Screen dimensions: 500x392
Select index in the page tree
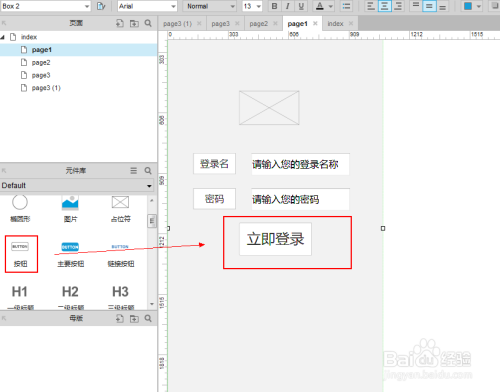[x=29, y=37]
